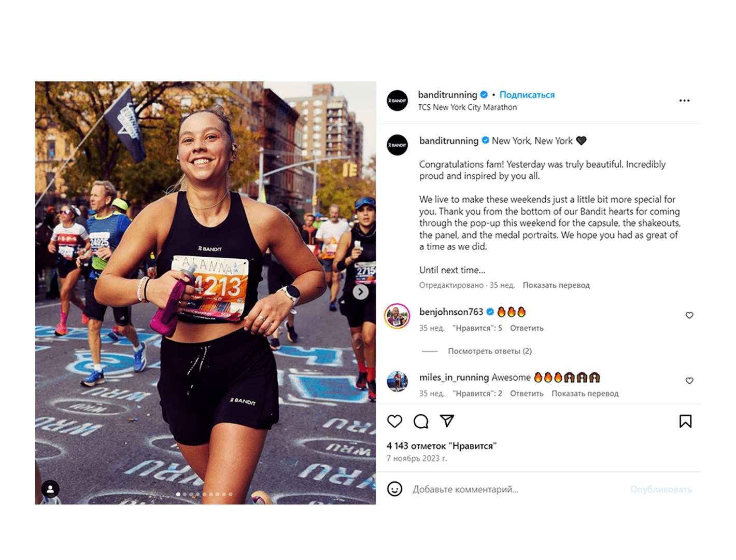736x560 pixels.
Task: Open benjohnson763 profile avatar
Action: 397,316
